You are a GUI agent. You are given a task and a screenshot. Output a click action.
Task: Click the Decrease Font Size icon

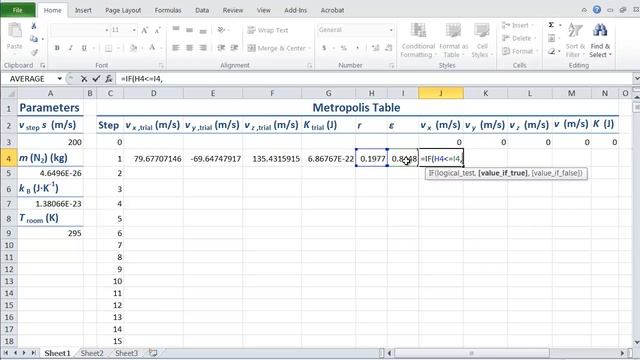(x=158, y=30)
